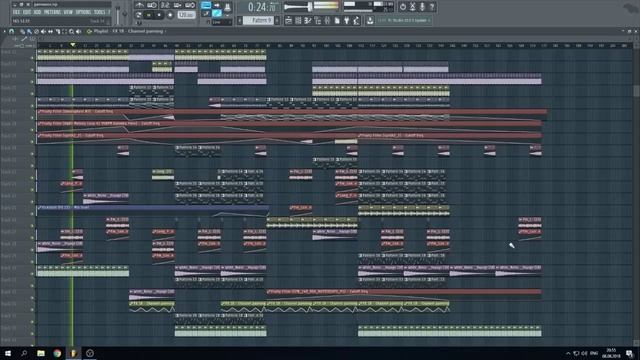Mute the topmost playlist track

[32, 58]
